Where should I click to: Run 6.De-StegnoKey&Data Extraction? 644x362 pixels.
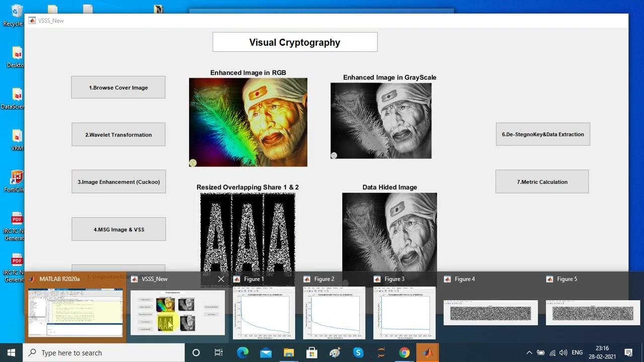pos(543,134)
